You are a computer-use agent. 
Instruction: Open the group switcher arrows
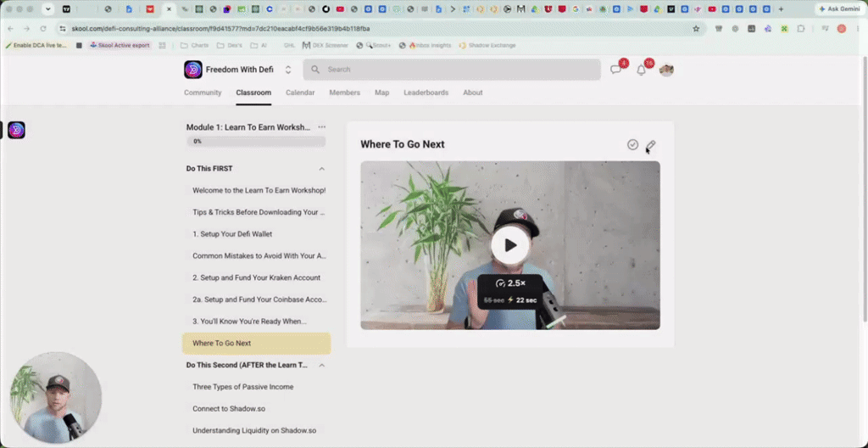pos(288,70)
